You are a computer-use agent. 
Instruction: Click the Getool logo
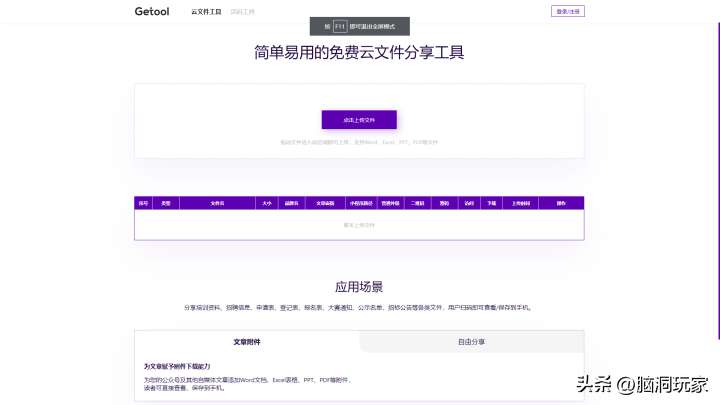(x=152, y=11)
